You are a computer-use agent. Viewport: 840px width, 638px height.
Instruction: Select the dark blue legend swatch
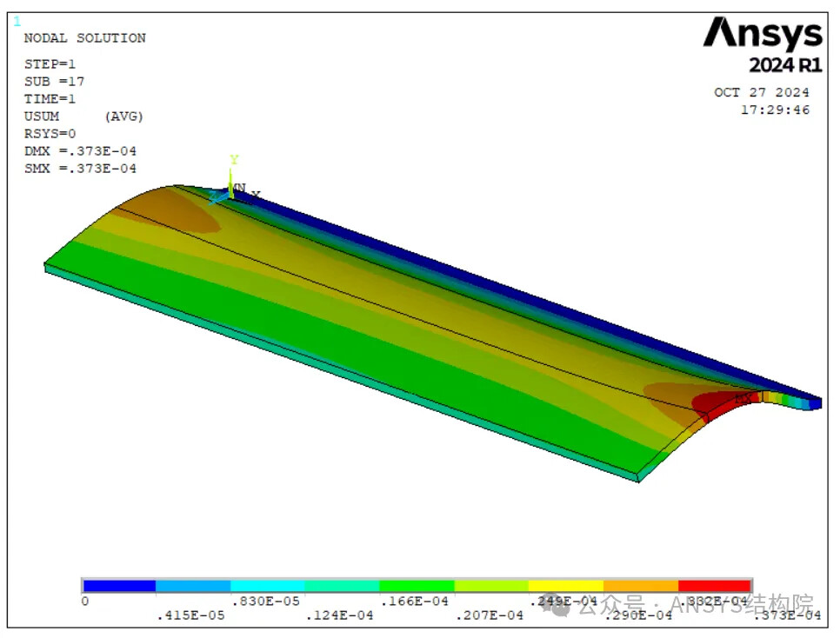click(119, 586)
